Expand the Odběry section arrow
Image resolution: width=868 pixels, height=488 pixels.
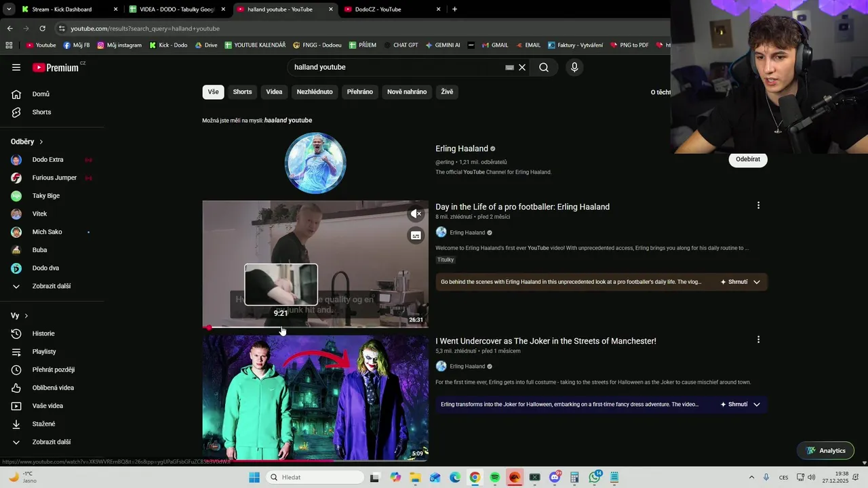pos(41,142)
